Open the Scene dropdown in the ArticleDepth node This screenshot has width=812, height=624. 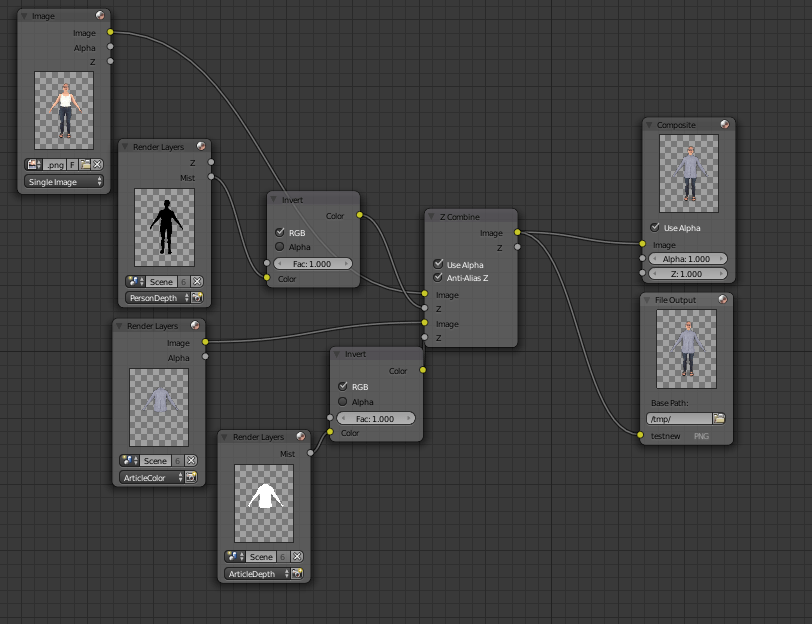coord(257,556)
